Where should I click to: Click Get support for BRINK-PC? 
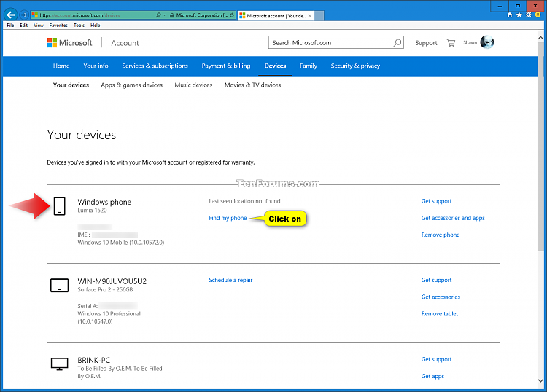436,359
